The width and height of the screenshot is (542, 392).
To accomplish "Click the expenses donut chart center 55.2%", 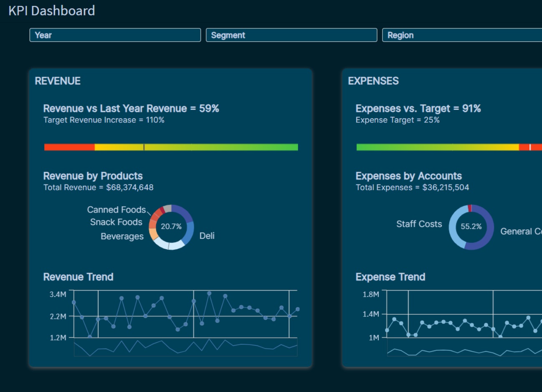I will click(x=471, y=227).
